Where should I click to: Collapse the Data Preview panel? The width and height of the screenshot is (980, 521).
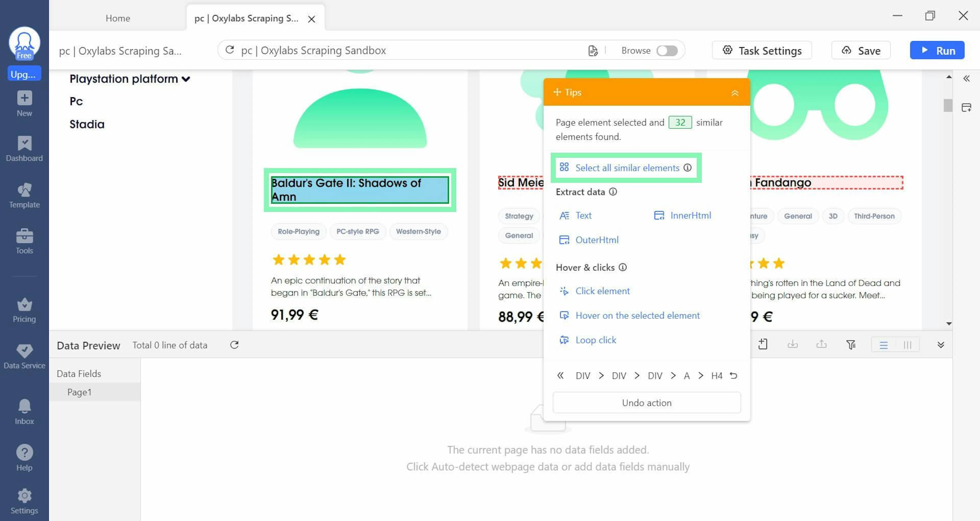941,345
